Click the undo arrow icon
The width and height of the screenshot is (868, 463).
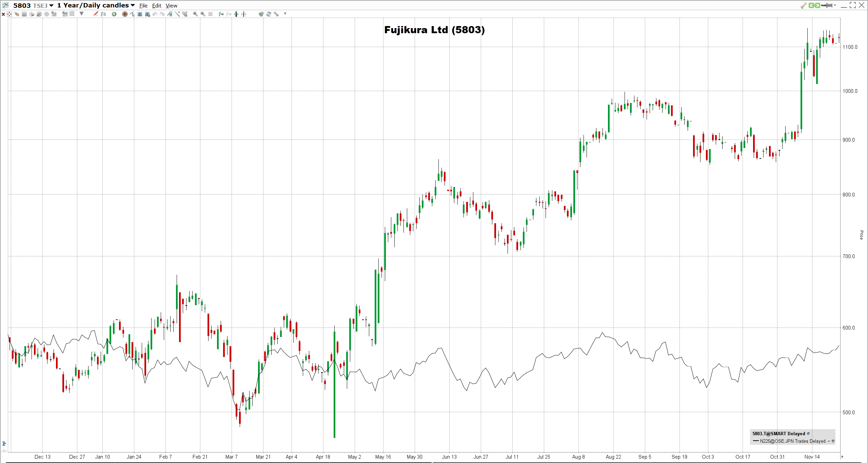click(155, 14)
